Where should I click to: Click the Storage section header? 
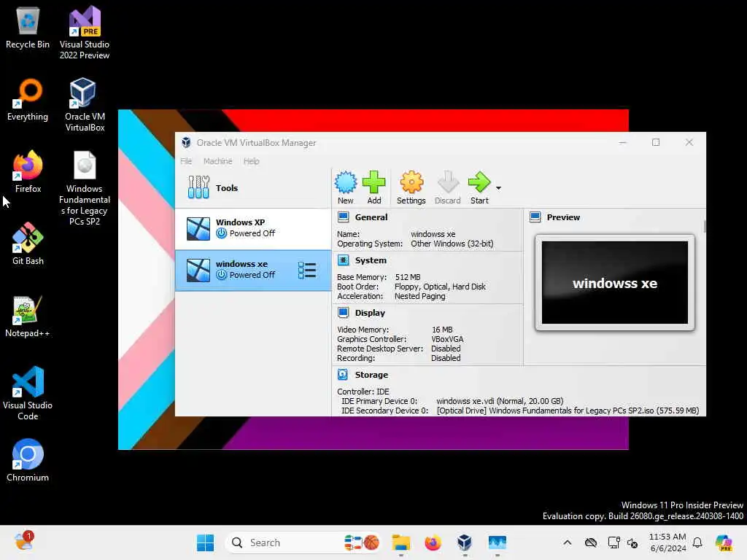[371, 375]
